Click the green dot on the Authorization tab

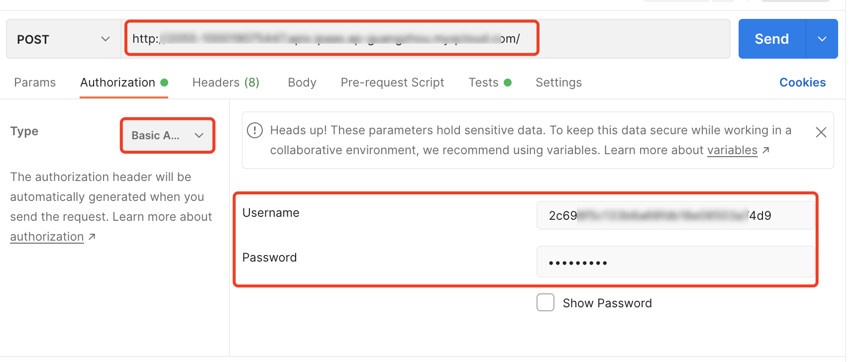pyautogui.click(x=164, y=83)
